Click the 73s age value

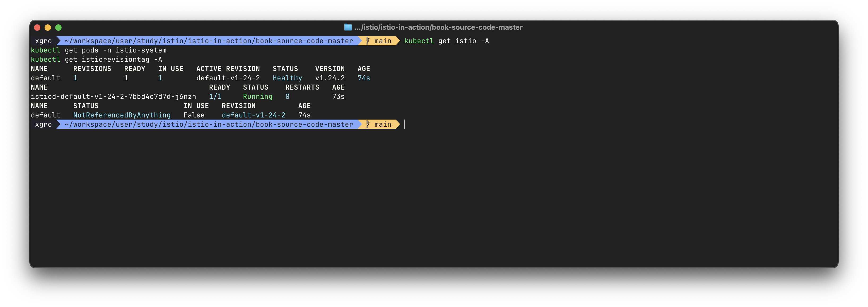338,97
